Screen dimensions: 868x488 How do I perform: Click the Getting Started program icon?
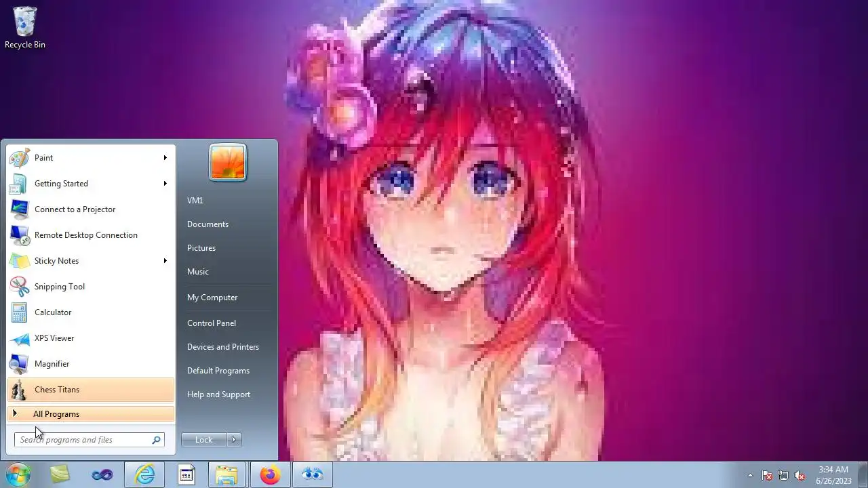point(19,184)
